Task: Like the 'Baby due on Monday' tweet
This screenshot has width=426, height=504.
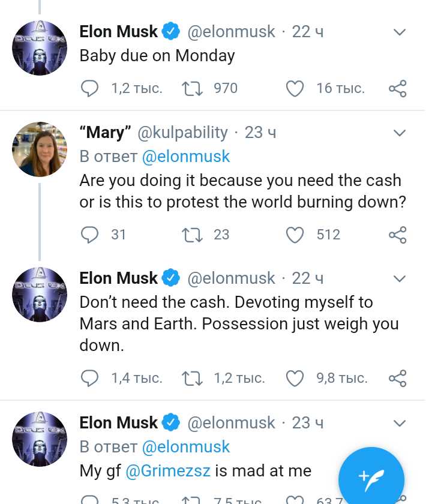Action: pos(295,88)
